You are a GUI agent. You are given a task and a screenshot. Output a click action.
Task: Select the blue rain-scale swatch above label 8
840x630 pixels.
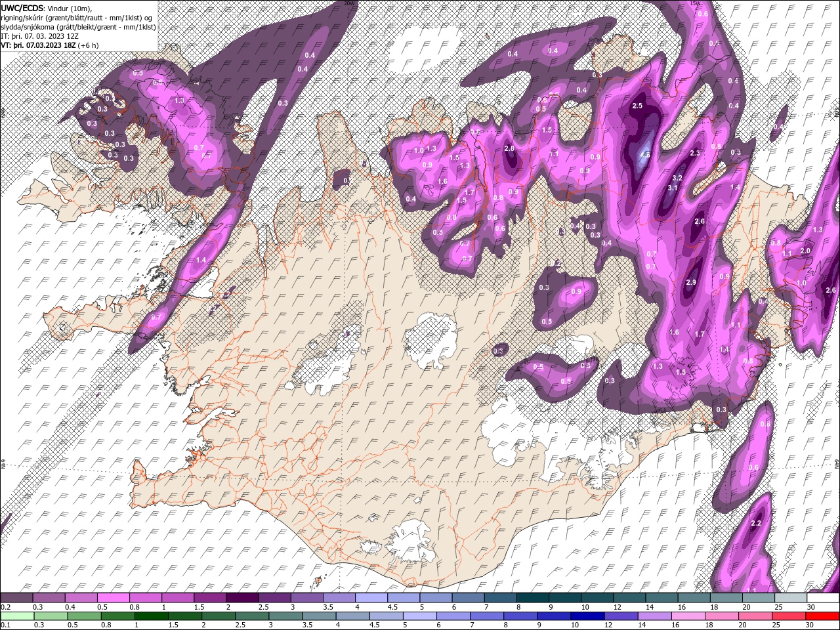[x=520, y=616]
